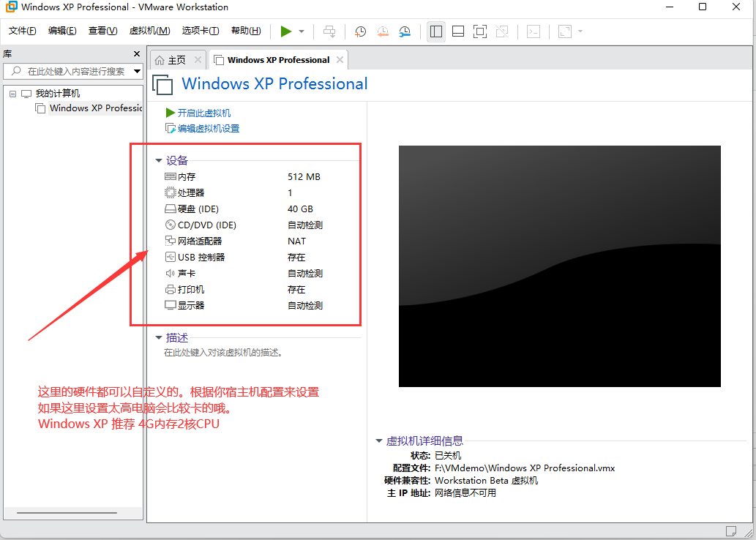756x540 pixels.
Task: Click the NAT network adapter icon
Action: pos(170,241)
